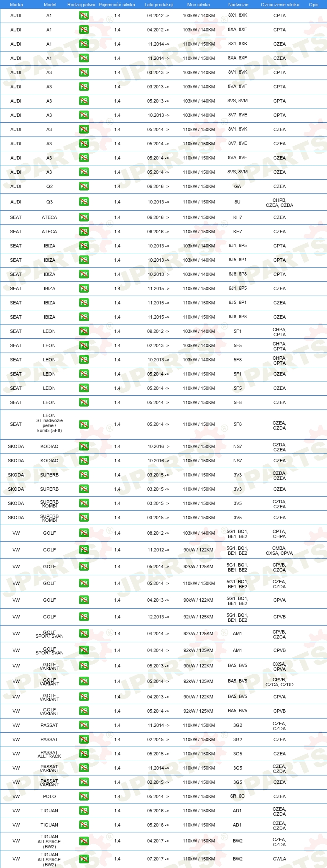Select the '12.2013 ->' production date cell
The width and height of the screenshot is (327, 868).
(158, 617)
